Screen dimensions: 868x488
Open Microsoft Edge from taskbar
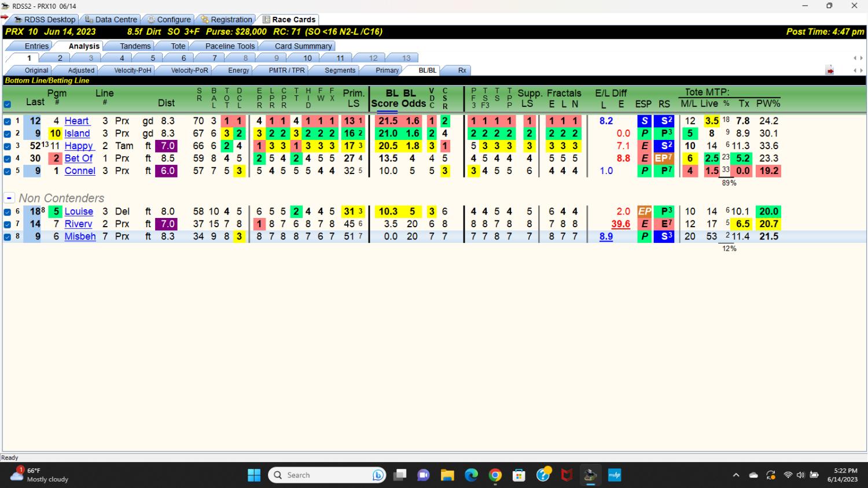[x=472, y=475]
